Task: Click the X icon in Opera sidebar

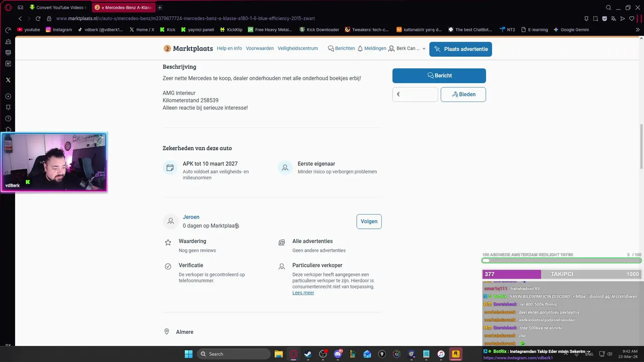Action: click(x=8, y=80)
